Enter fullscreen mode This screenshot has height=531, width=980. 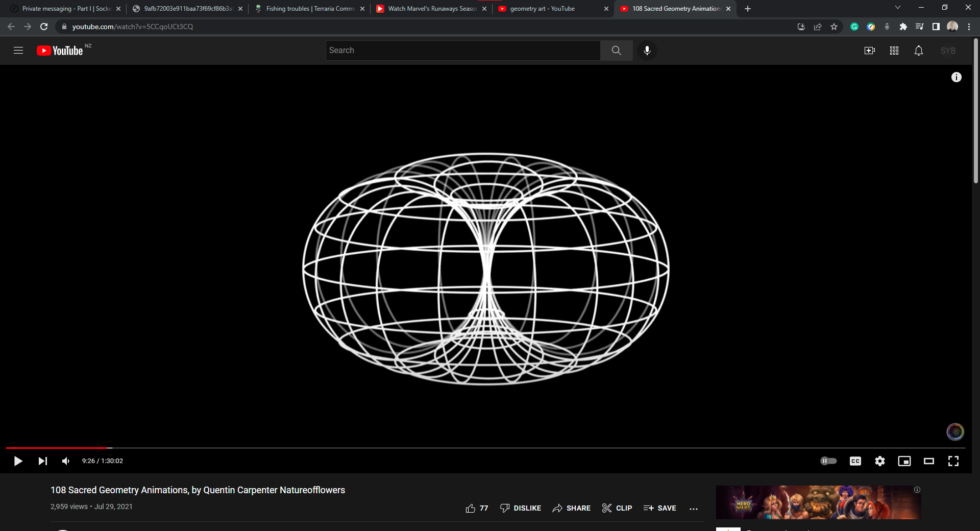[953, 461]
